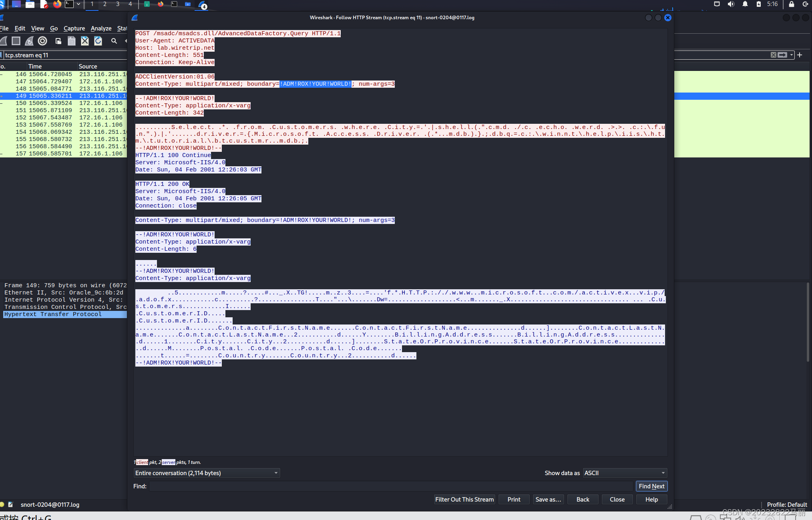The height and width of the screenshot is (520, 812).
Task: Click the volume speaker tray icon
Action: click(731, 4)
